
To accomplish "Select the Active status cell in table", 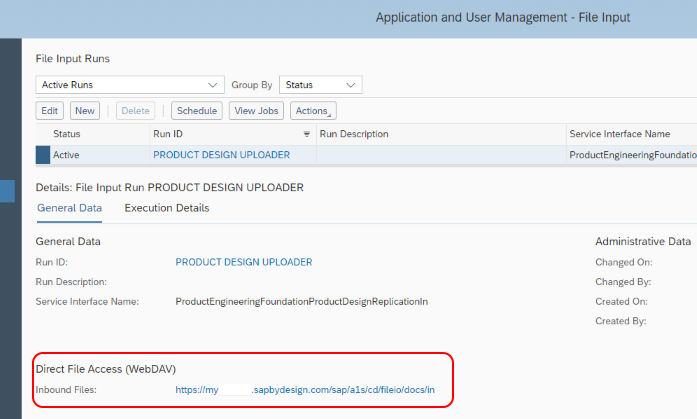I will tap(66, 155).
